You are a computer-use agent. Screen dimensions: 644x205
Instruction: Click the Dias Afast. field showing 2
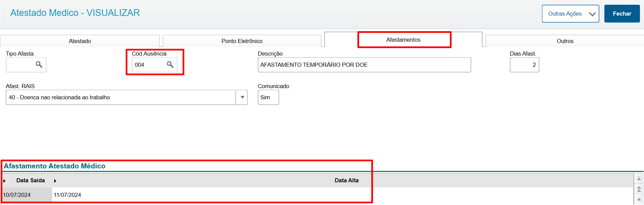coord(524,65)
